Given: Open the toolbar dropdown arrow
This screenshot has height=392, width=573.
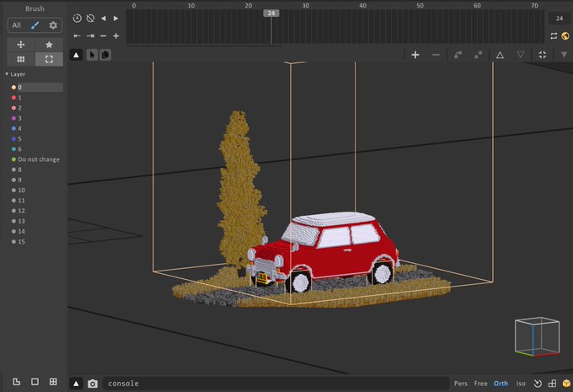Looking at the screenshot, I should [564, 55].
